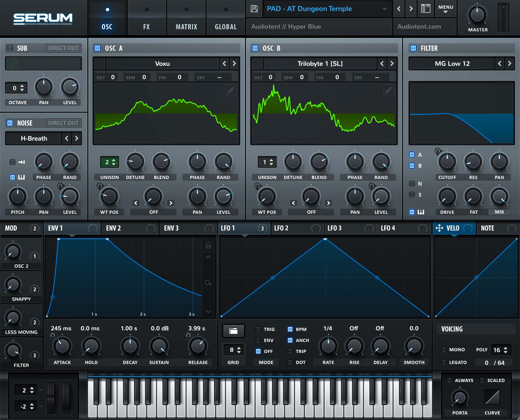Enable MONO voicing checkbox

point(443,350)
